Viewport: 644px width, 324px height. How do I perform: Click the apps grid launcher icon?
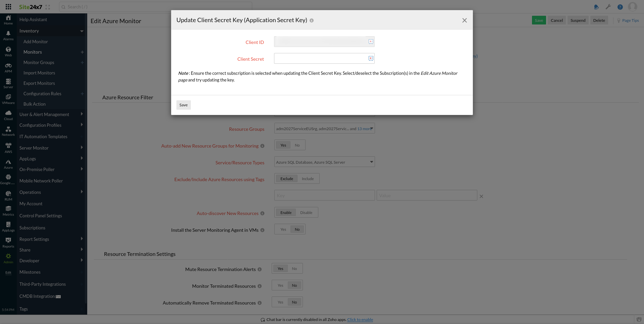pyautogui.click(x=8, y=7)
